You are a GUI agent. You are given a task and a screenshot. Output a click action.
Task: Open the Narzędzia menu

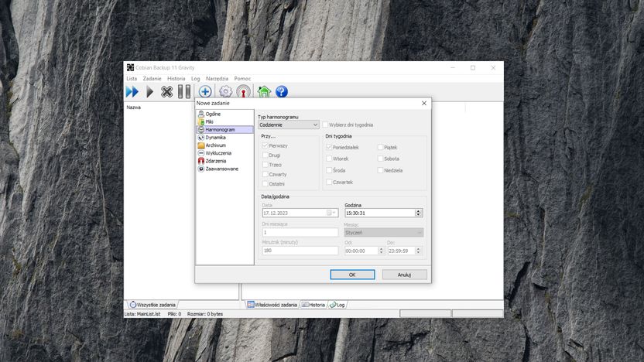coord(217,78)
